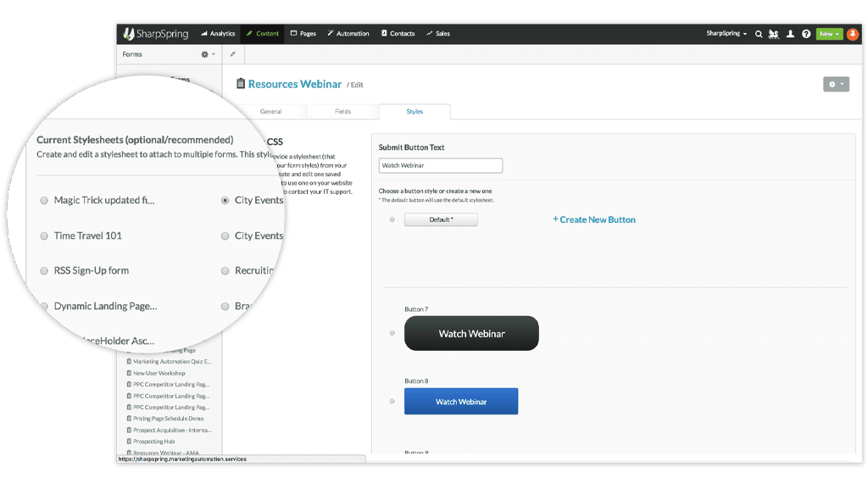The height and width of the screenshot is (488, 868).
Task: Click the clipboard icon beside Resources Webinar
Action: coord(240,84)
